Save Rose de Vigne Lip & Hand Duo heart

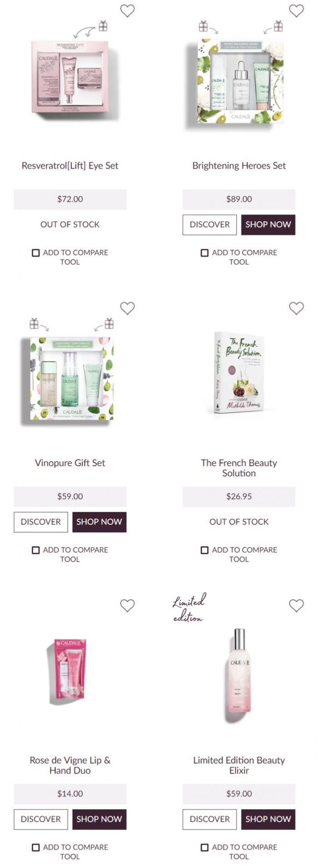[x=127, y=605]
